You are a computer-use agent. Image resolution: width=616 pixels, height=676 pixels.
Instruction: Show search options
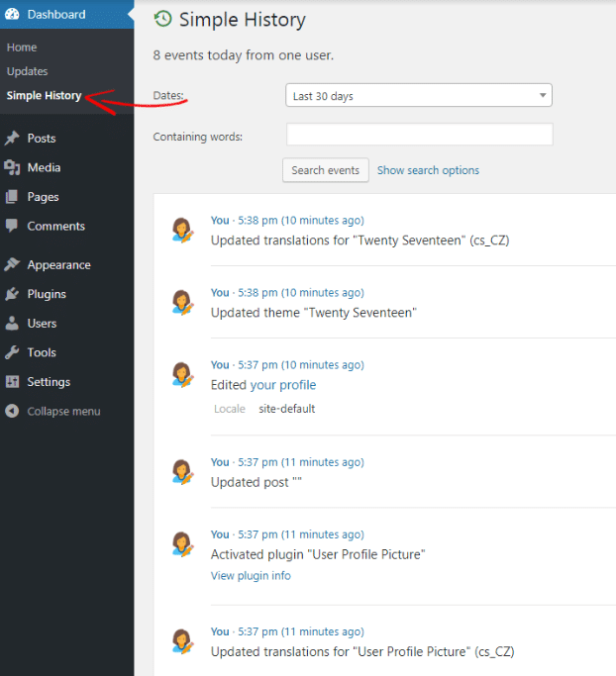pyautogui.click(x=428, y=170)
